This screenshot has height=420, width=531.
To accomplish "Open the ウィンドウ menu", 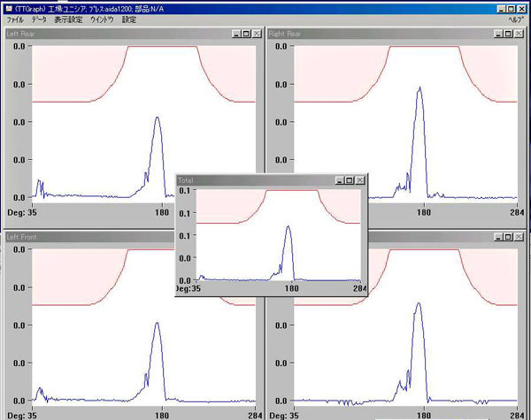I will tap(102, 19).
